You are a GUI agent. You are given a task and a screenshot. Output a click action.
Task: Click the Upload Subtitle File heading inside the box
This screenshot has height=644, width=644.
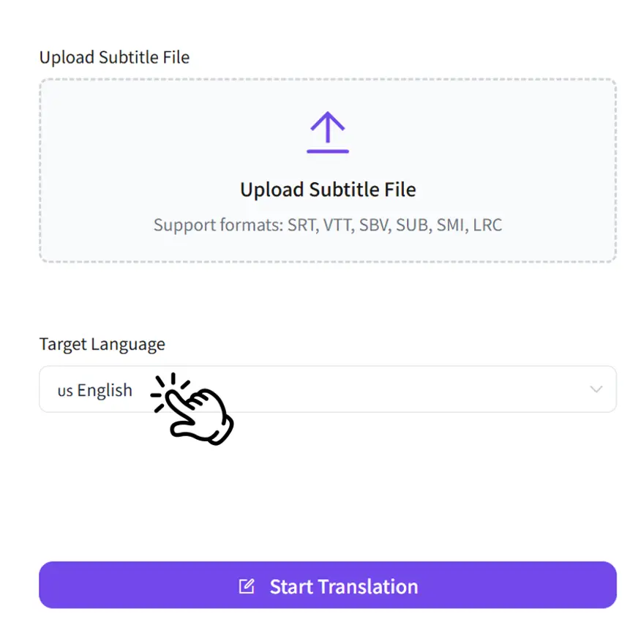327,189
